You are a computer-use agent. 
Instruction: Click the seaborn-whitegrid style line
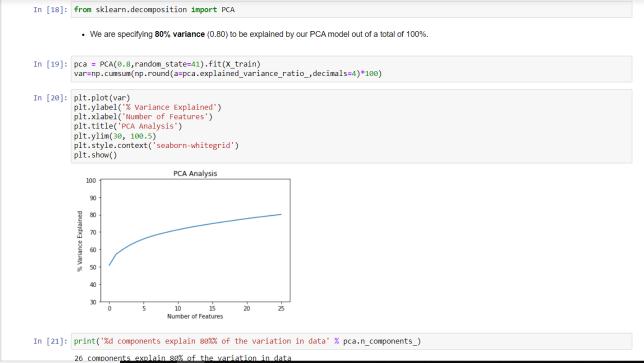156,145
